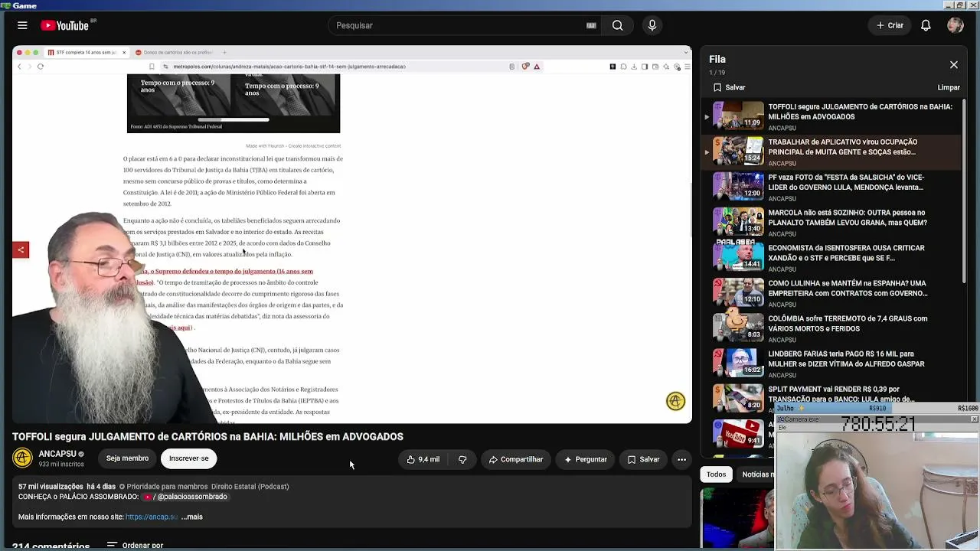Open the MARCOLA não está SOZINHO thumbnail
Image resolution: width=980 pixels, height=551 pixels.
point(738,221)
